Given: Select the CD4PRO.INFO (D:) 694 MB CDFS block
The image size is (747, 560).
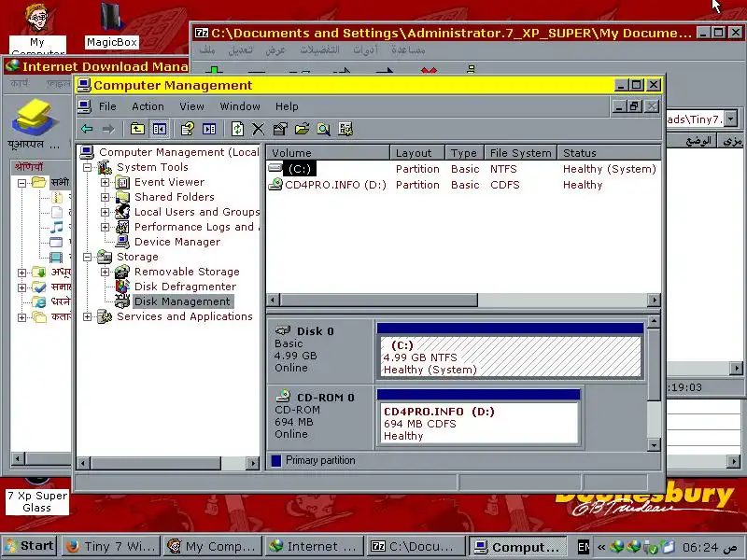Looking at the screenshot, I should pyautogui.click(x=478, y=417).
